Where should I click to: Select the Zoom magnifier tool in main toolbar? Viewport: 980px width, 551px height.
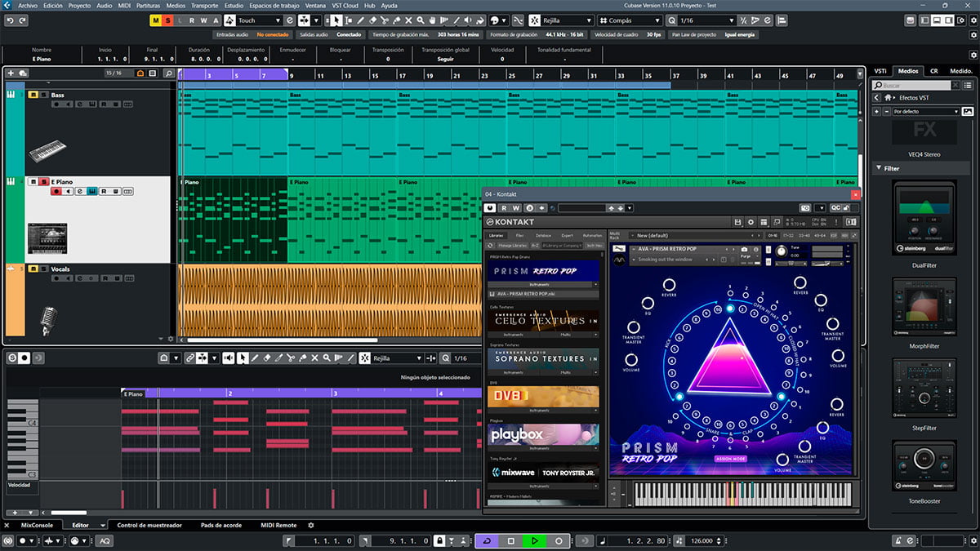[421, 20]
